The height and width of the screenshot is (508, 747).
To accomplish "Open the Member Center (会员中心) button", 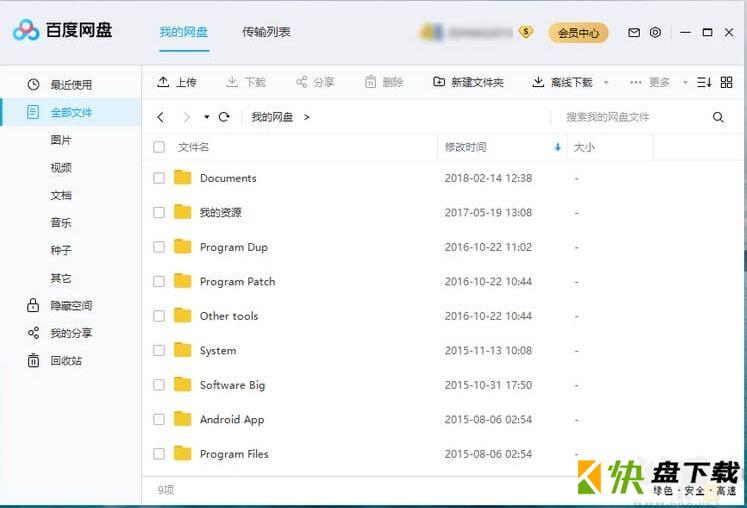I will pos(578,33).
